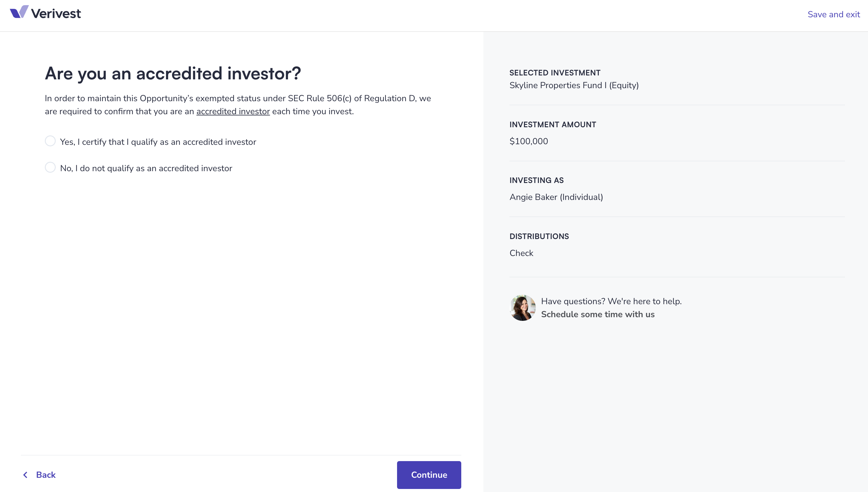The height and width of the screenshot is (492, 868).
Task: Select Save and exit
Action: (833, 15)
